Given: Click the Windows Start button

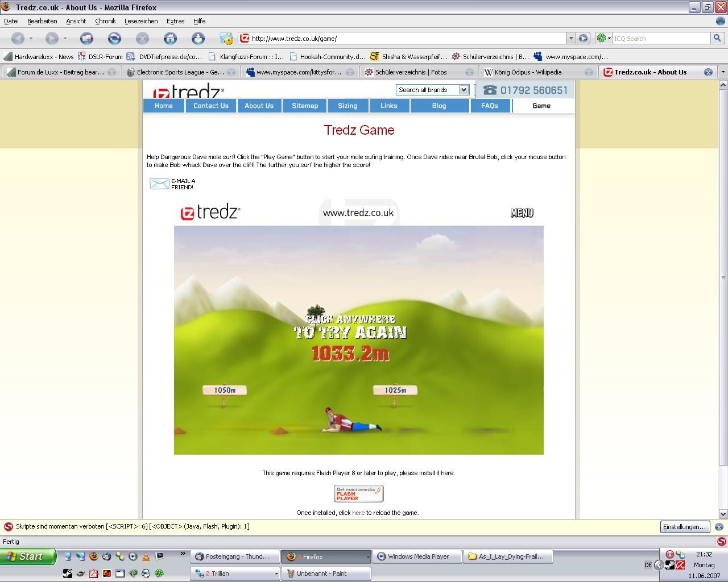Looking at the screenshot, I should pos(28,556).
